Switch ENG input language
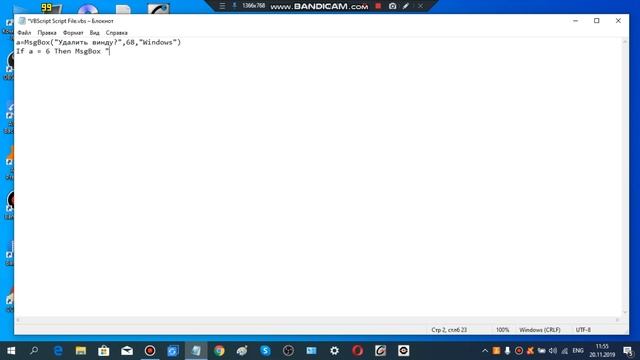Image resolution: width=640 pixels, height=360 pixels. tap(578, 351)
